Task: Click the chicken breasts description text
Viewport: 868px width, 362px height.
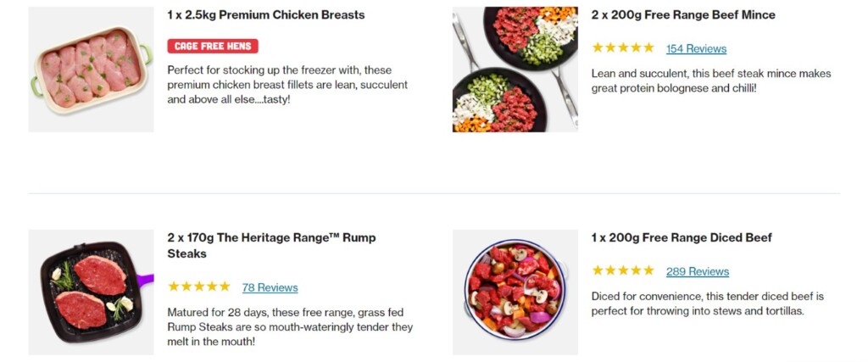Action: 287,85
